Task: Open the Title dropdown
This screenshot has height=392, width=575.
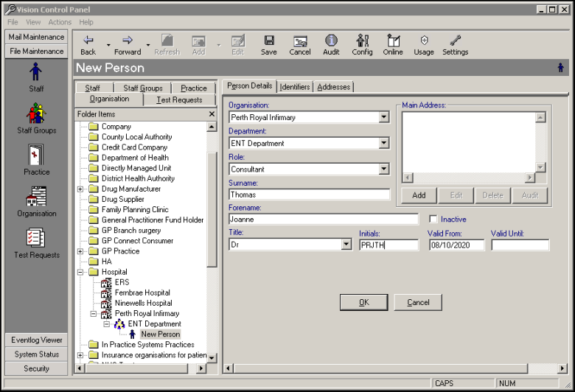Action: coord(346,245)
